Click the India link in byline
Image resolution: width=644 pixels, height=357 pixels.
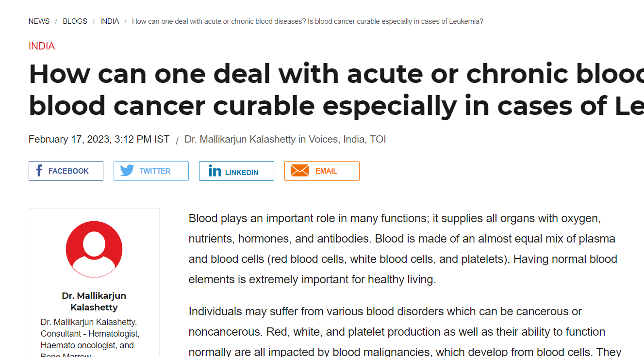click(354, 140)
